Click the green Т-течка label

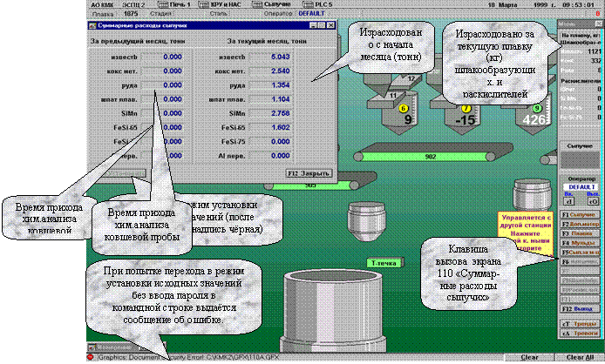point(384,262)
